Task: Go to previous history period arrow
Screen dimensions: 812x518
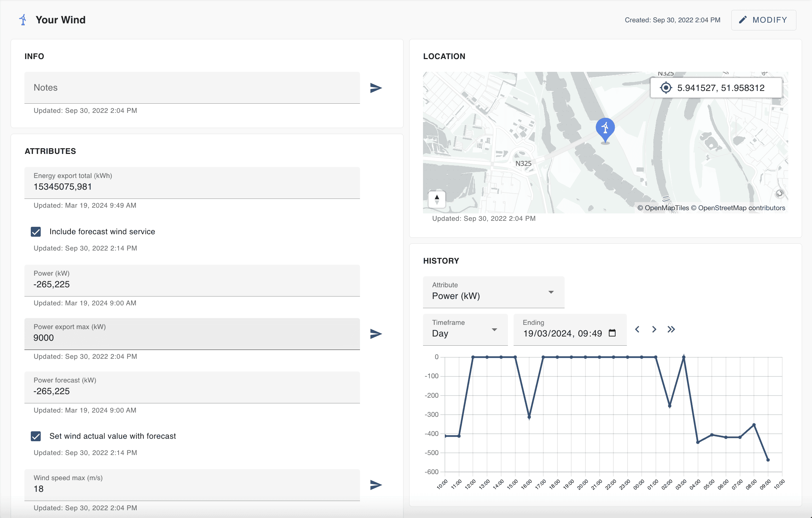Action: coord(637,329)
